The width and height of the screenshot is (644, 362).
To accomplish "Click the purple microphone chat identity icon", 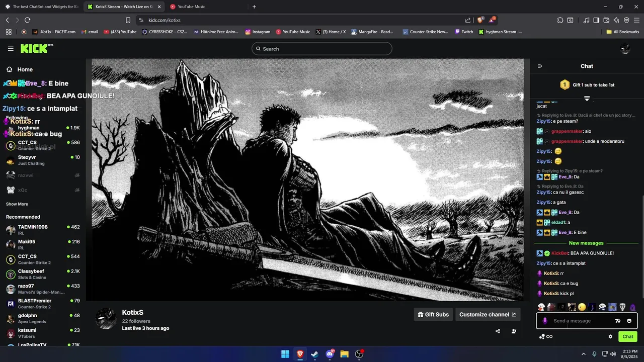I will pos(545,321).
